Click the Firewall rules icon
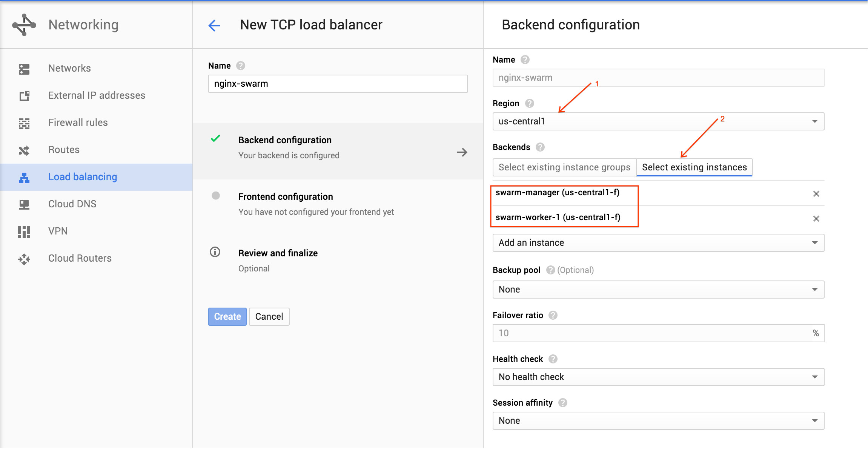This screenshot has width=868, height=449. click(24, 123)
